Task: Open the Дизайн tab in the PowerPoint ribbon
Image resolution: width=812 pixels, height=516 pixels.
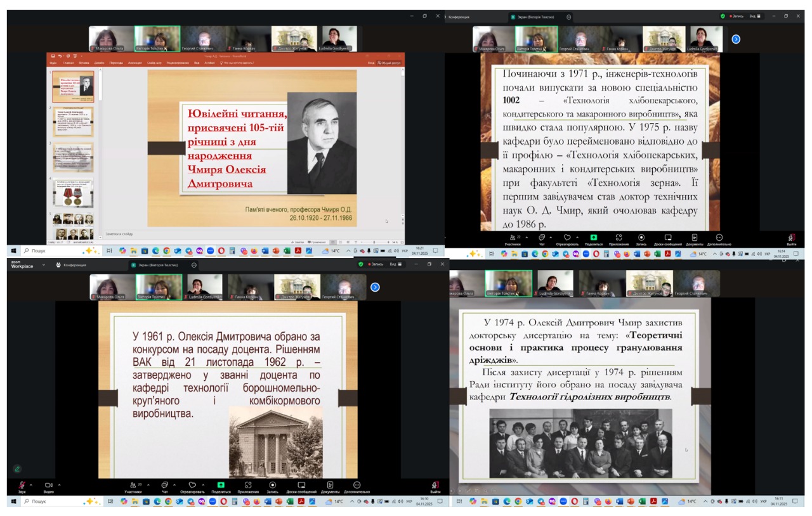Action: click(x=99, y=63)
